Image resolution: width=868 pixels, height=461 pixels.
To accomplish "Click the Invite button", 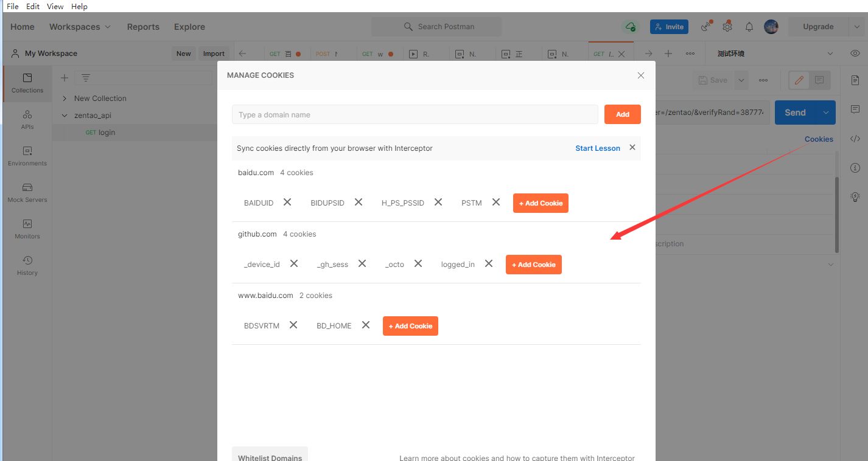I will click(669, 27).
